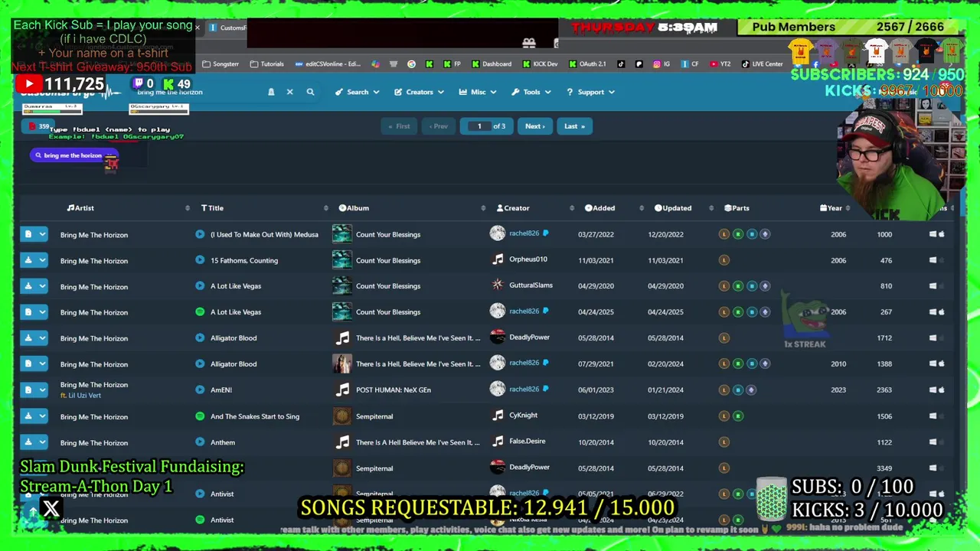Expand row options for And The Snakes Start to Sing
The height and width of the screenshot is (551, 980).
[43, 416]
